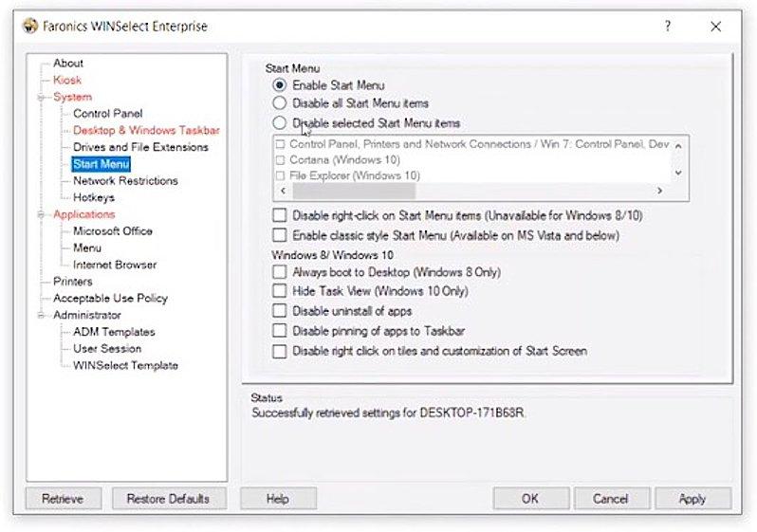Open Network Restrictions settings
The height and width of the screenshot is (532, 757).
125,180
